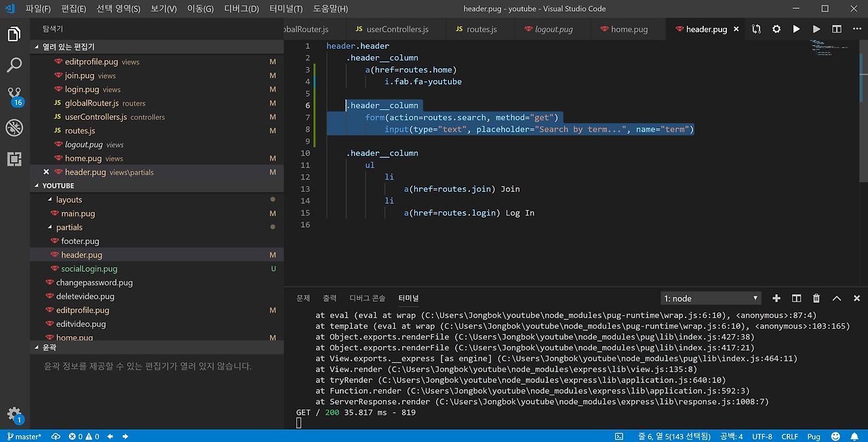Image resolution: width=868 pixels, height=442 pixels.
Task: Create a new terminal with plus icon
Action: point(776,298)
